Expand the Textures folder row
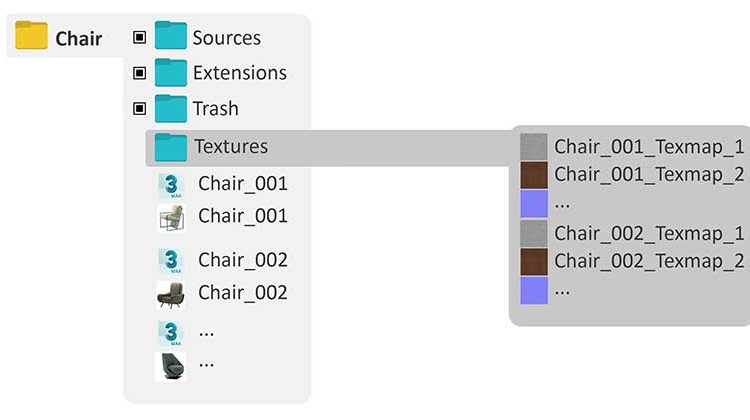 coord(231,146)
